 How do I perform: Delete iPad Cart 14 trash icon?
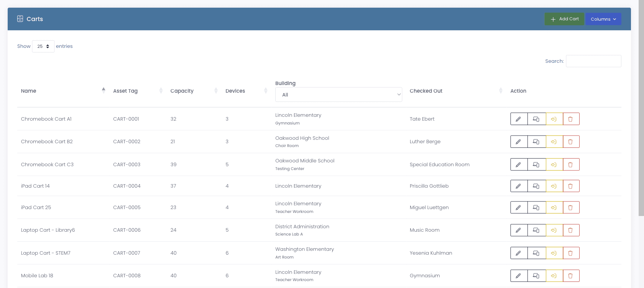pyautogui.click(x=571, y=186)
